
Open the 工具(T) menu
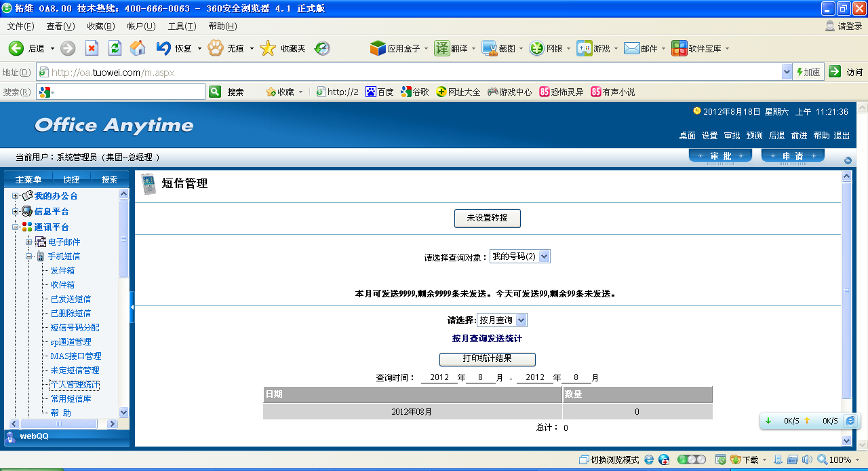182,26
